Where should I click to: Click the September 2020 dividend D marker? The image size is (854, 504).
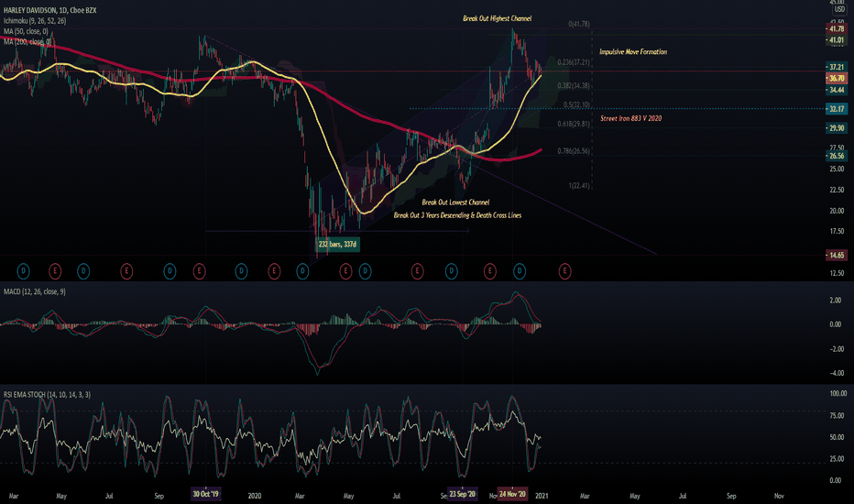452,271
